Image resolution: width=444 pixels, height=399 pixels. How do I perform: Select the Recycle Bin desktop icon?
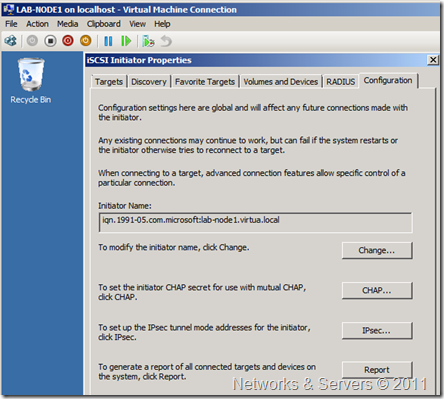point(31,81)
